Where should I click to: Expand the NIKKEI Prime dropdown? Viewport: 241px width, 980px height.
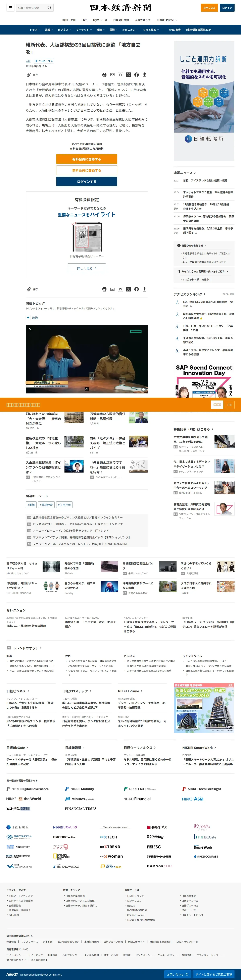(167, 20)
